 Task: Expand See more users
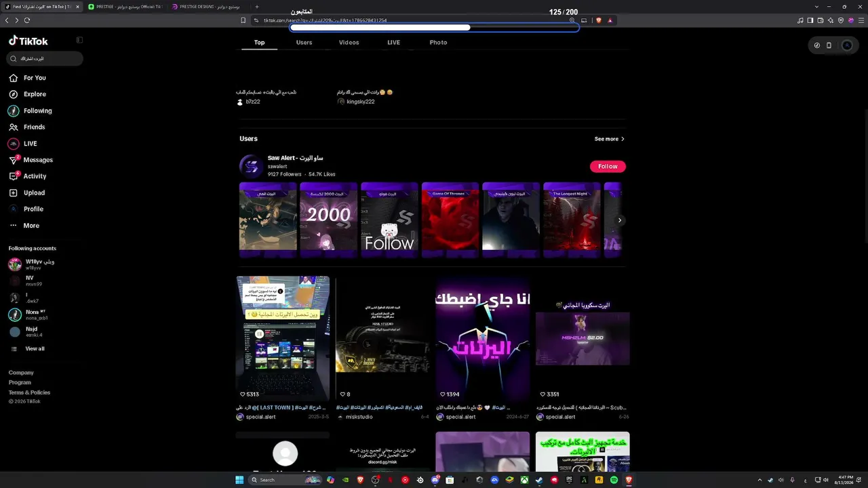click(x=610, y=139)
